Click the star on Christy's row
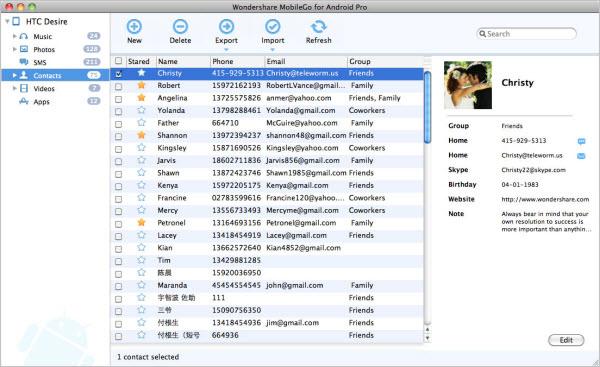600x367 pixels. pyautogui.click(x=142, y=73)
